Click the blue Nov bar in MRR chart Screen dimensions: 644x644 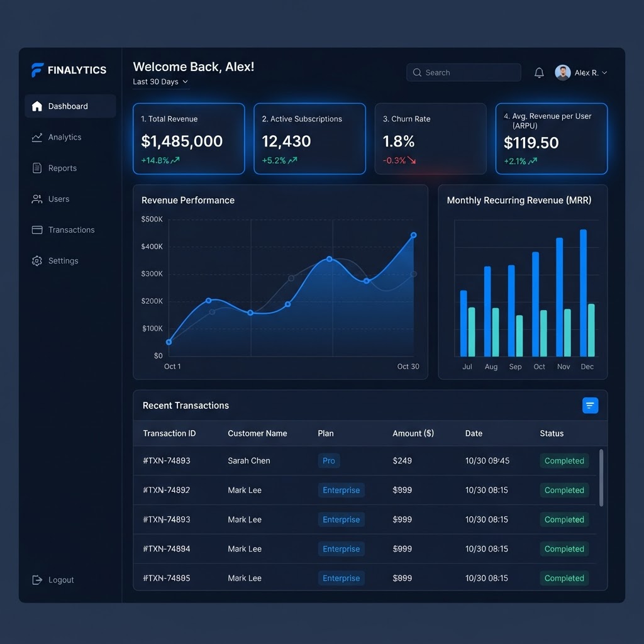click(x=559, y=297)
